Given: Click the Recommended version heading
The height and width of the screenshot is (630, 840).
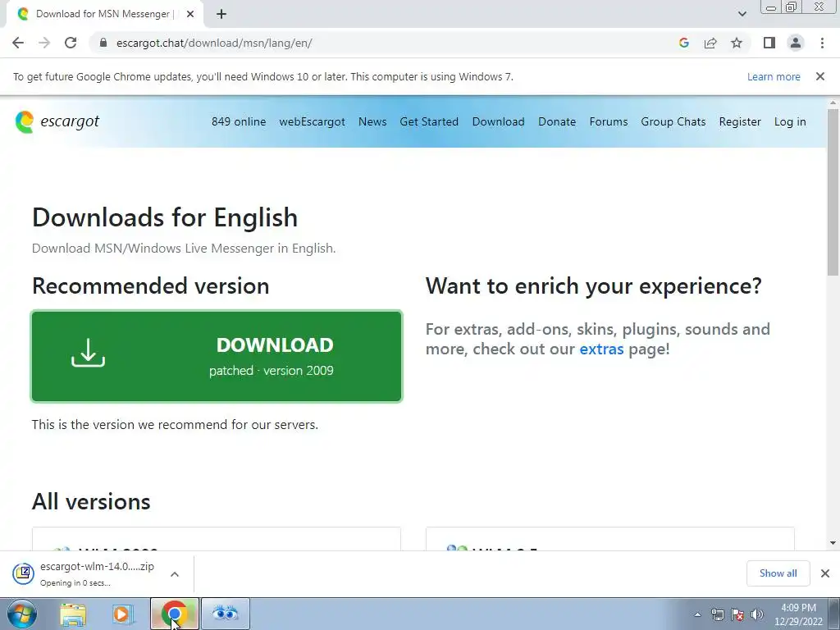Looking at the screenshot, I should pos(151,286).
